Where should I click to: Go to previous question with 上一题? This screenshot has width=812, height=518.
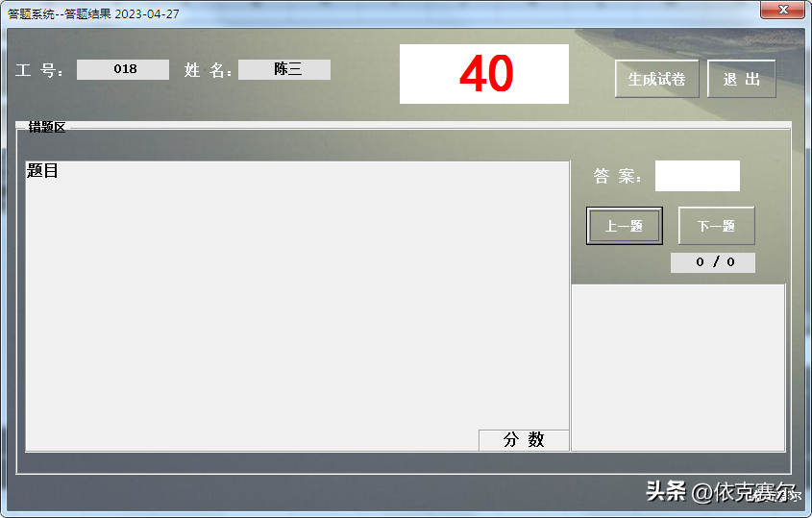(x=624, y=226)
